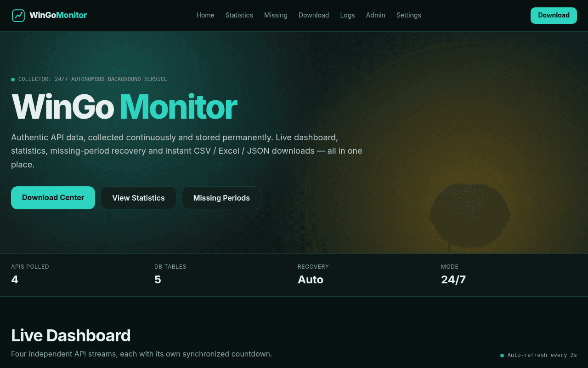Open the Home nav item
Viewport: 588px width, 368px height.
pyautogui.click(x=205, y=15)
